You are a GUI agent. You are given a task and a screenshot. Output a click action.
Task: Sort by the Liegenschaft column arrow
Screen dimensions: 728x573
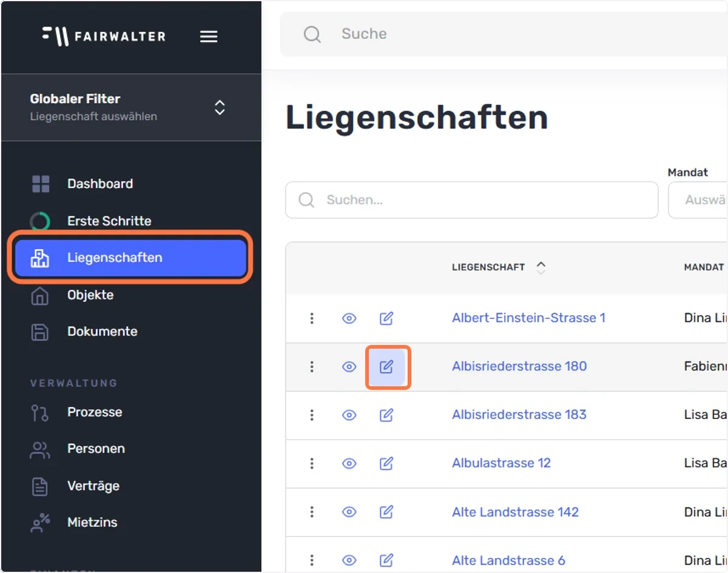point(541,267)
